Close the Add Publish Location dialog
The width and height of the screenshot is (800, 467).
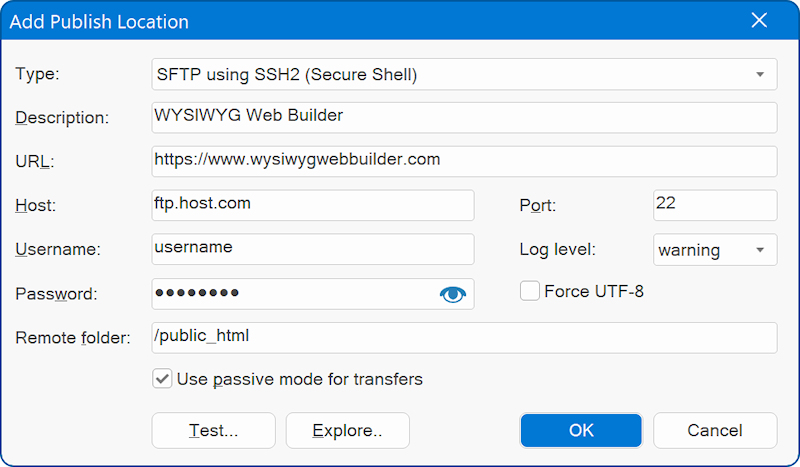click(760, 21)
